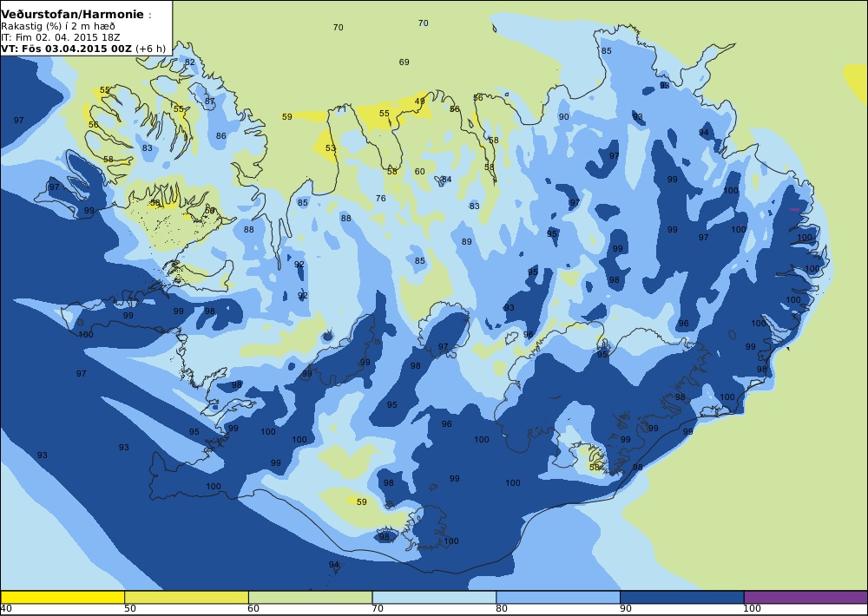The height and width of the screenshot is (616, 868).
Task: Click the humidity value '84' on the map
Action: pos(446,180)
